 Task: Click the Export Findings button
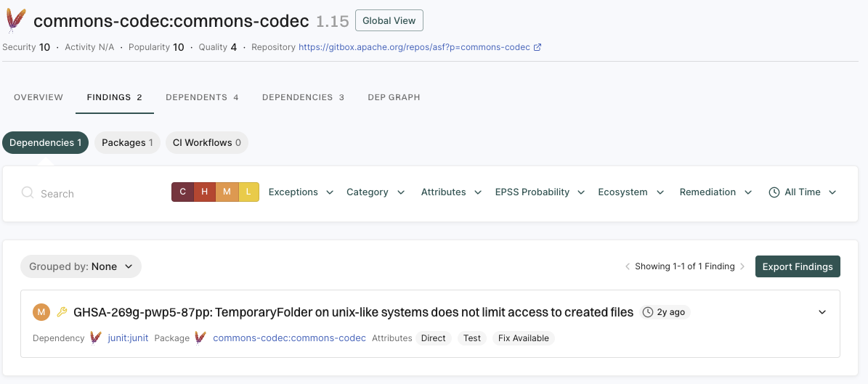(798, 266)
